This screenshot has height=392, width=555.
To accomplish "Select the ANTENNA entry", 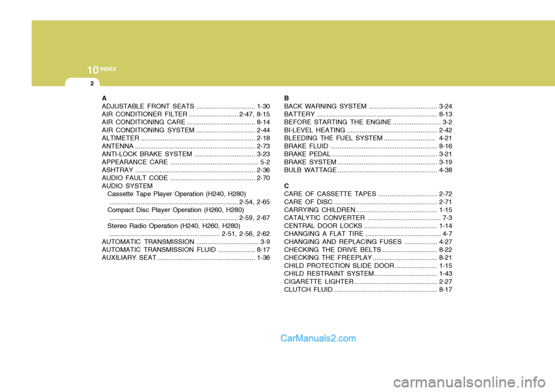I will click(x=186, y=146).
